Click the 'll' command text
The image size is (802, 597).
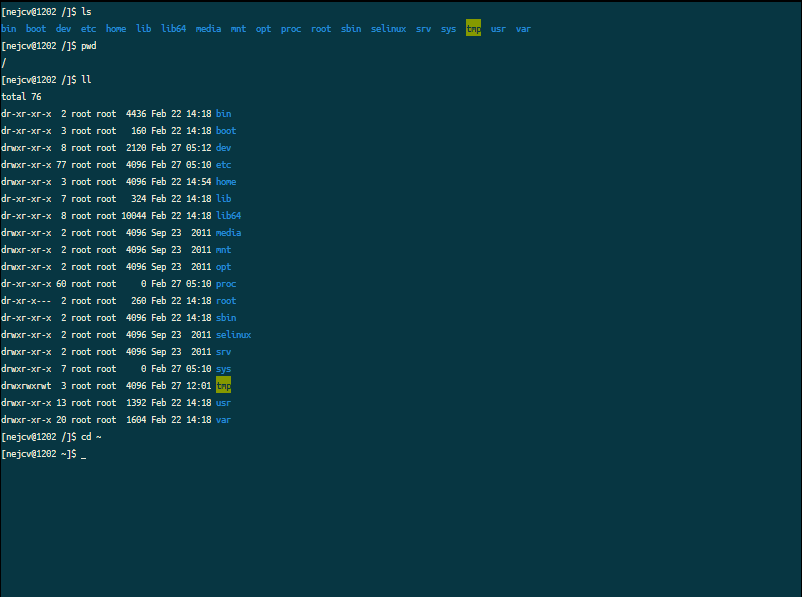(86, 80)
